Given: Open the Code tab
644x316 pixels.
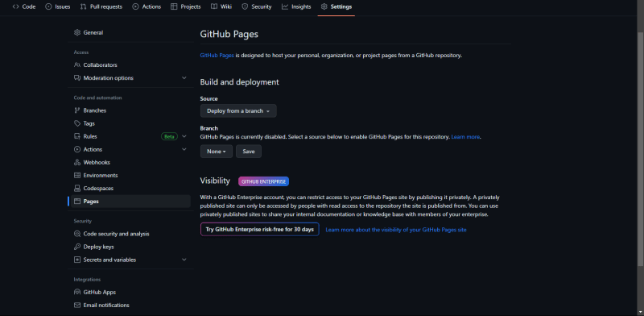Looking at the screenshot, I should point(24,6).
